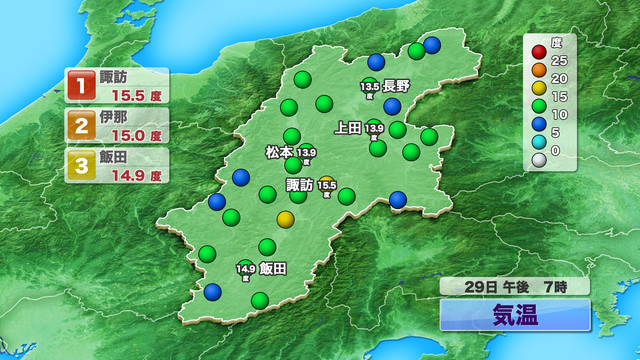640x360 pixels.
Task: Select the 長野 13.5 temperature marker
Action: coord(370,88)
